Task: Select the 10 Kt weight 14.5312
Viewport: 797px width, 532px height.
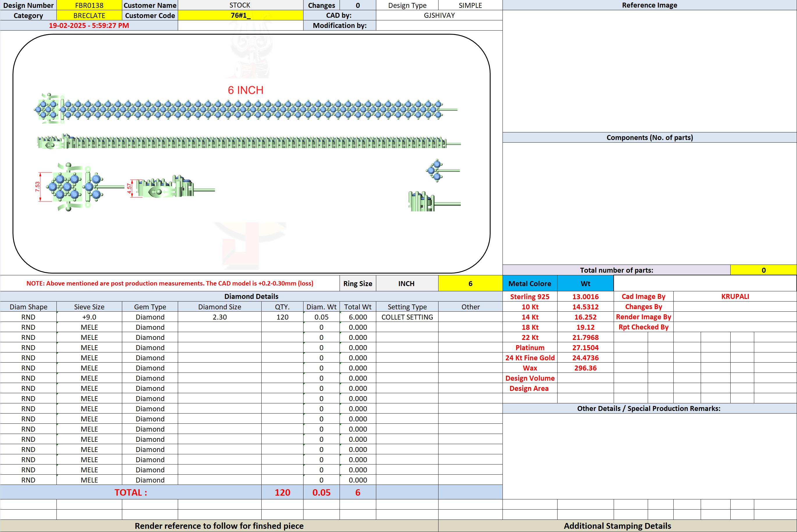Action: [585, 307]
